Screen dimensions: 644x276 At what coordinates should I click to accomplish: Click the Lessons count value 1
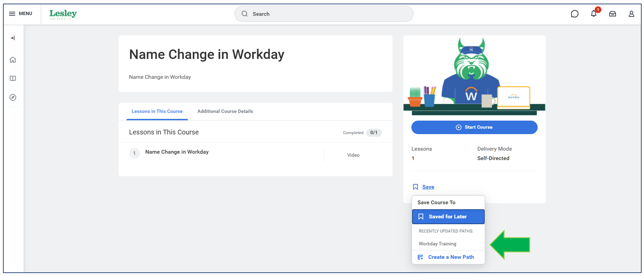coord(413,158)
